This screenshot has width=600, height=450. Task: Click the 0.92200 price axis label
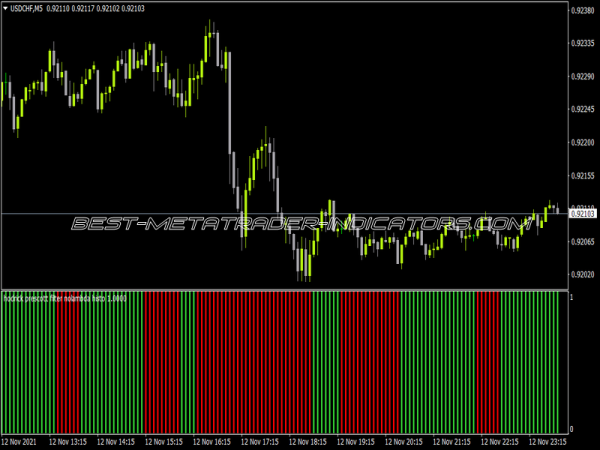[582, 142]
